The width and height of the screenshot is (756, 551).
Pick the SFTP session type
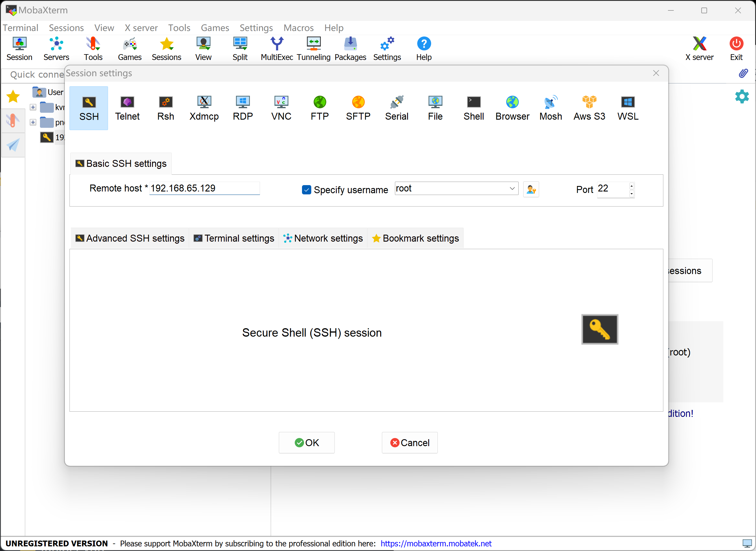pos(358,108)
